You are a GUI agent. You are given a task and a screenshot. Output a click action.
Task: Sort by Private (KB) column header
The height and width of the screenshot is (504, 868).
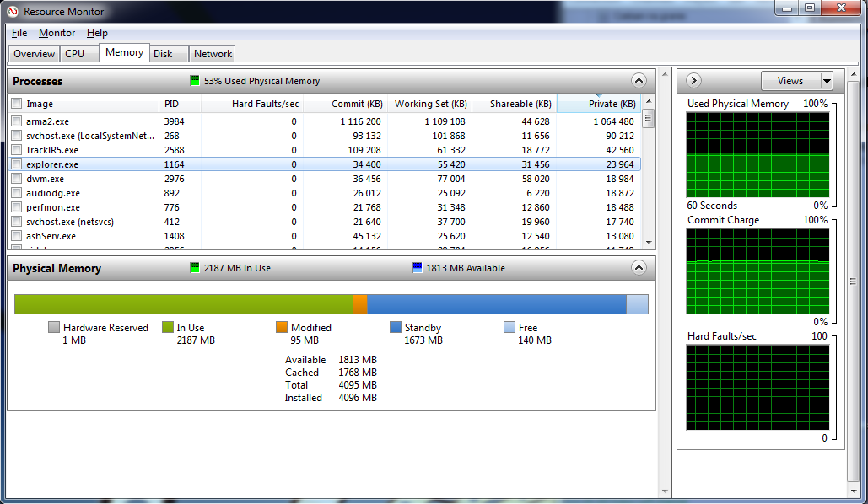[598, 104]
